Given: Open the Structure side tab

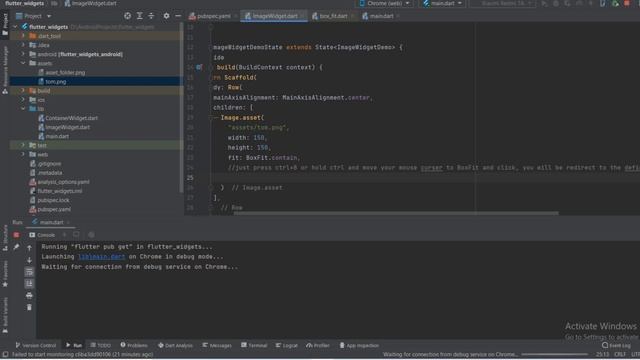Looking at the screenshot, I should click(x=5, y=238).
